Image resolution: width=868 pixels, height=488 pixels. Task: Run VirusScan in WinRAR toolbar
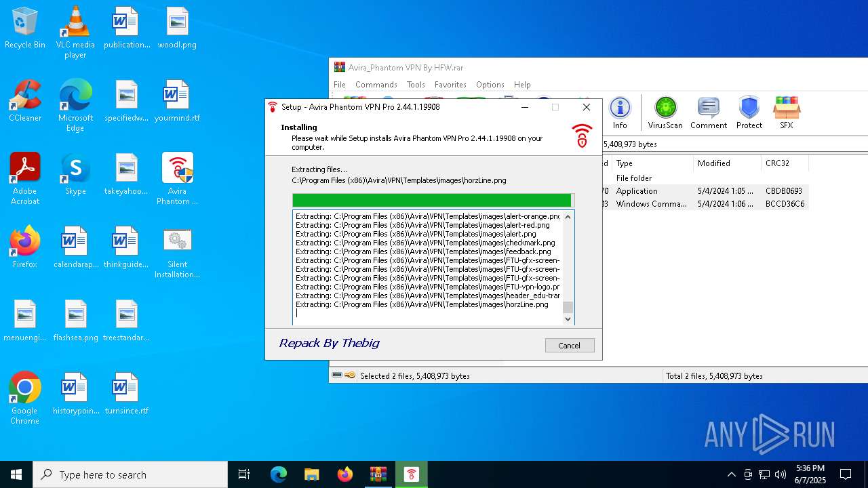(665, 113)
